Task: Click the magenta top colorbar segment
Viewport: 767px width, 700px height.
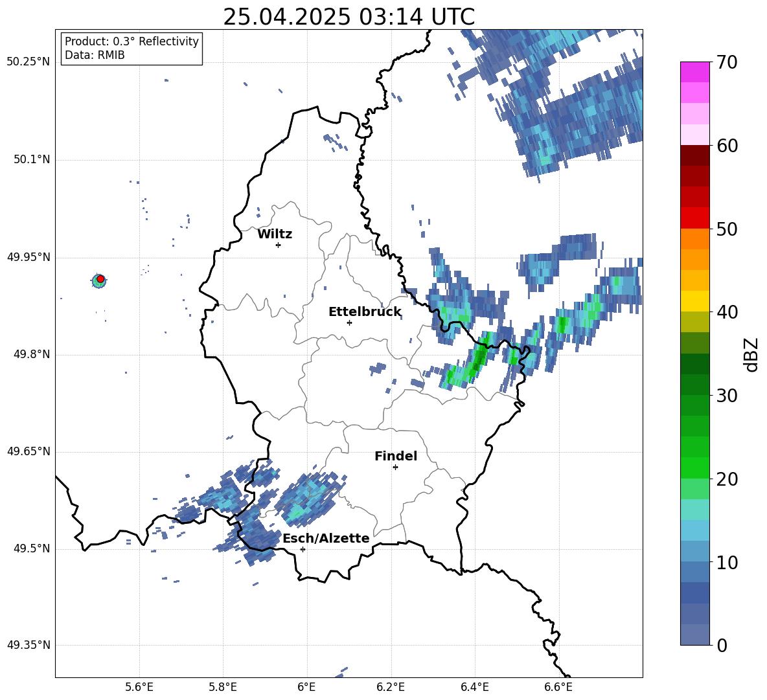Action: [x=694, y=72]
